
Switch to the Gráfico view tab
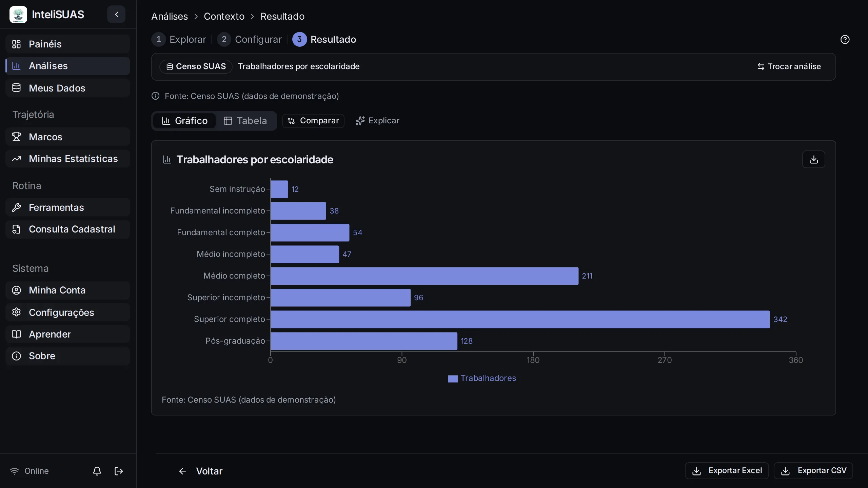pos(184,121)
